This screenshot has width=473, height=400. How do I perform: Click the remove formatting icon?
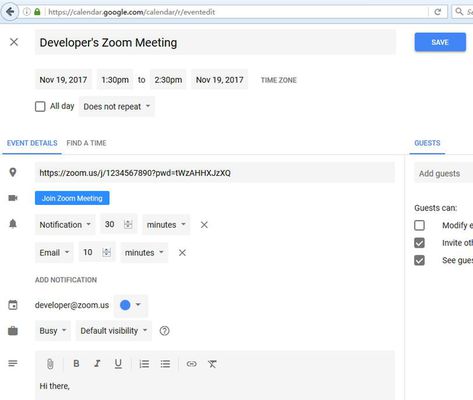pyautogui.click(x=212, y=364)
